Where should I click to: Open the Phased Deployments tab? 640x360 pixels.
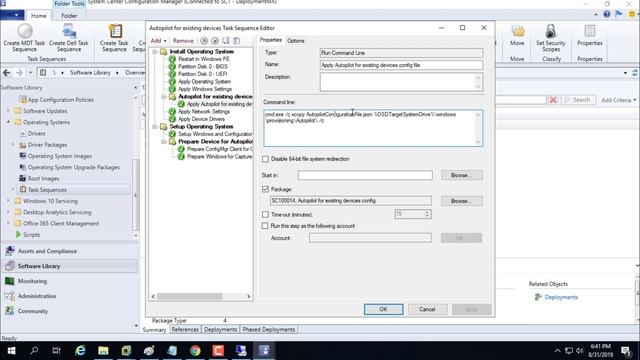pyautogui.click(x=269, y=330)
